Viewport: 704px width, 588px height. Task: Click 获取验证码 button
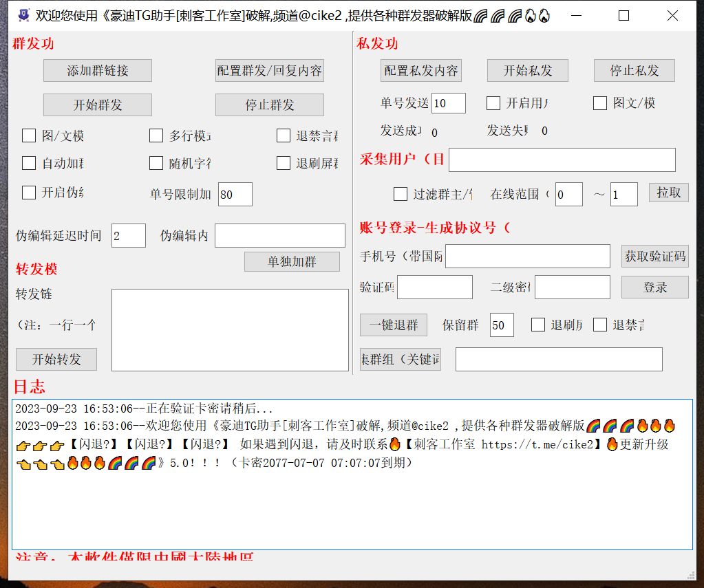tap(655, 257)
